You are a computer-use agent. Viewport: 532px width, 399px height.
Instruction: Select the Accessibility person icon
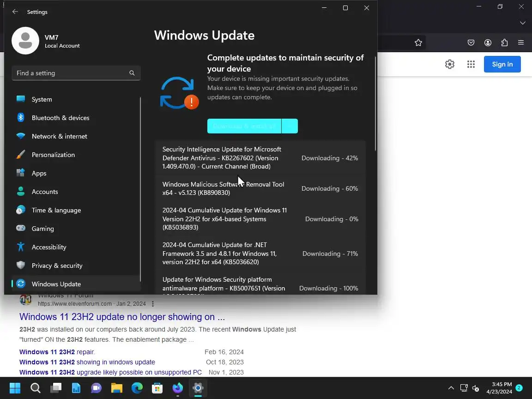tap(21, 247)
